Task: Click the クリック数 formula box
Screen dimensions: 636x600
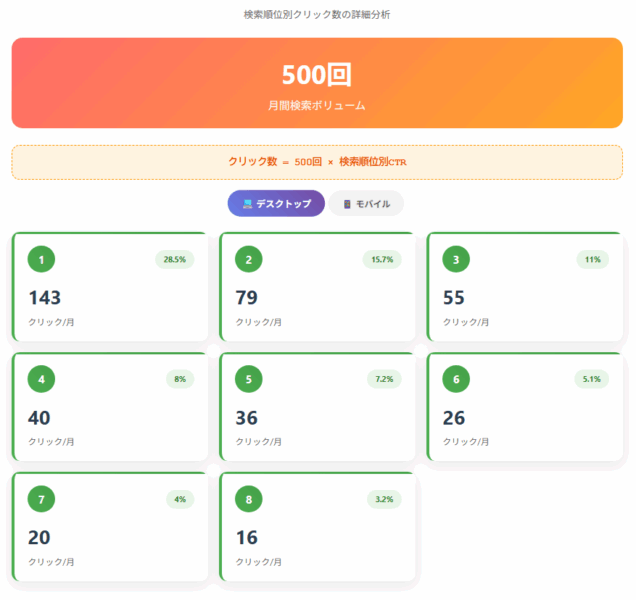Action: tap(317, 161)
